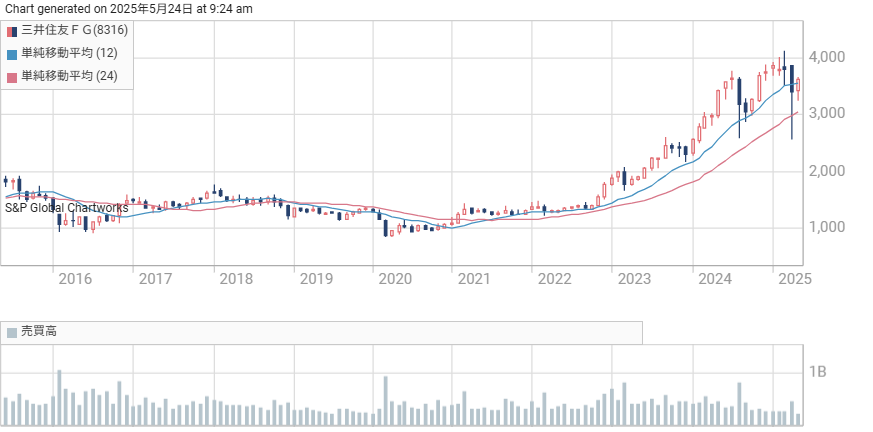
Task: Click the blue 単純移動平均 (12) legend swatch
Action: tap(12, 55)
